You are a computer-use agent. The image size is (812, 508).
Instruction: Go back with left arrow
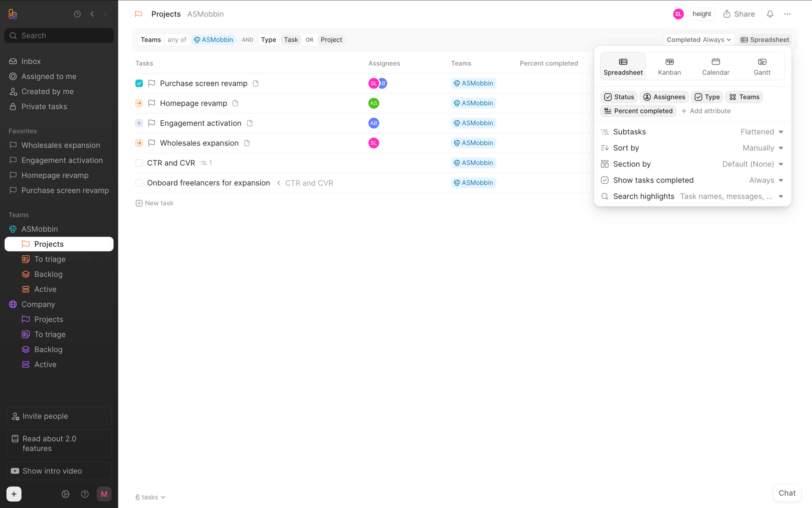click(92, 14)
